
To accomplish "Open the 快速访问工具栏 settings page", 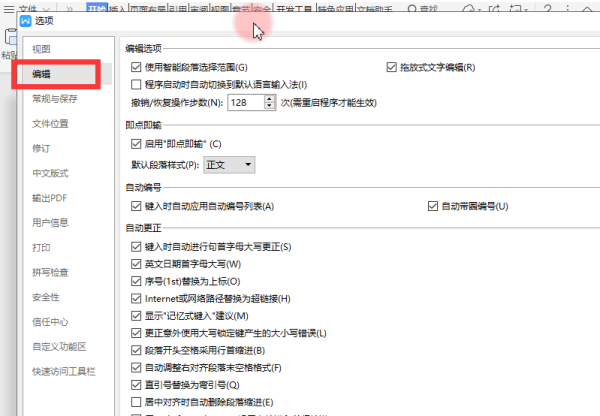I will point(64,371).
